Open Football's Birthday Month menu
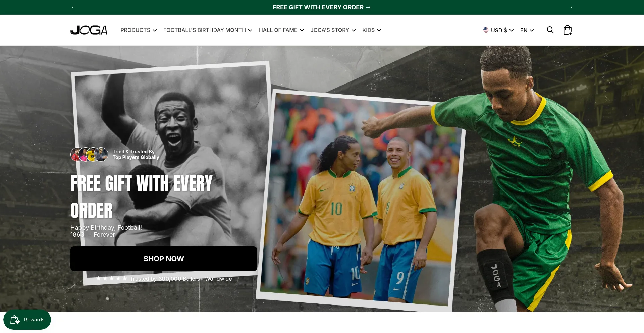 [208, 30]
